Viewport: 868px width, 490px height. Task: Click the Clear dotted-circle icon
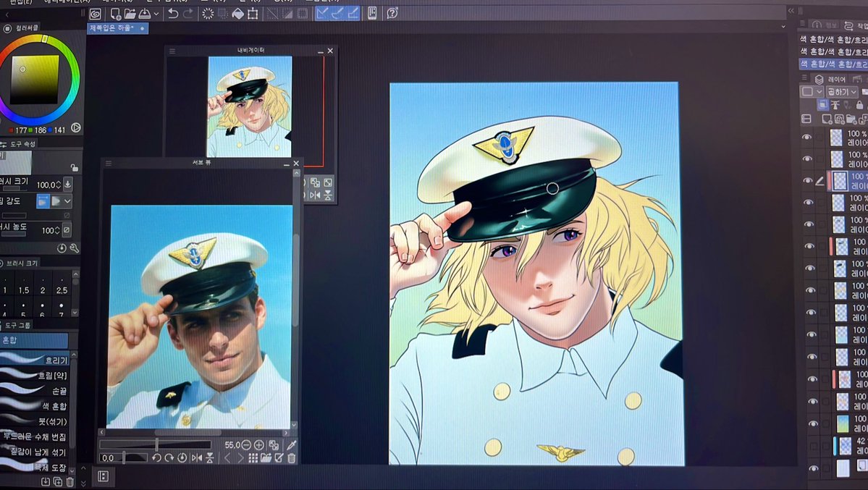pyautogui.click(x=208, y=13)
